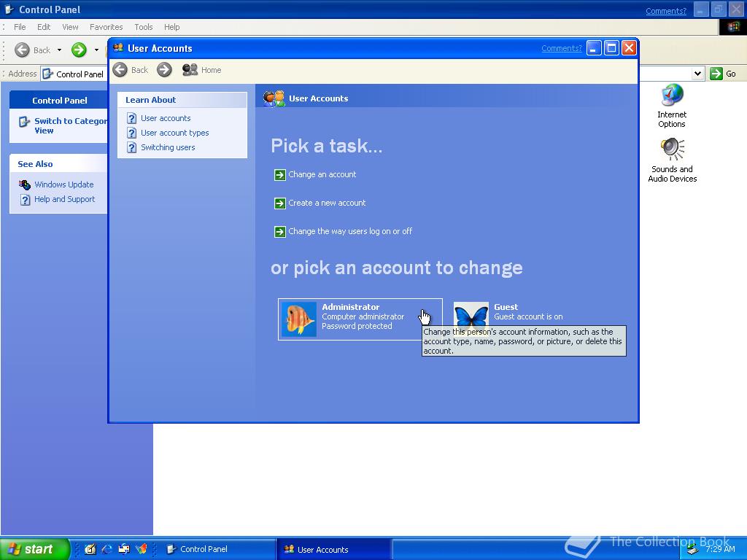
Task: Switch to User Accounts taskbar button
Action: (333, 550)
